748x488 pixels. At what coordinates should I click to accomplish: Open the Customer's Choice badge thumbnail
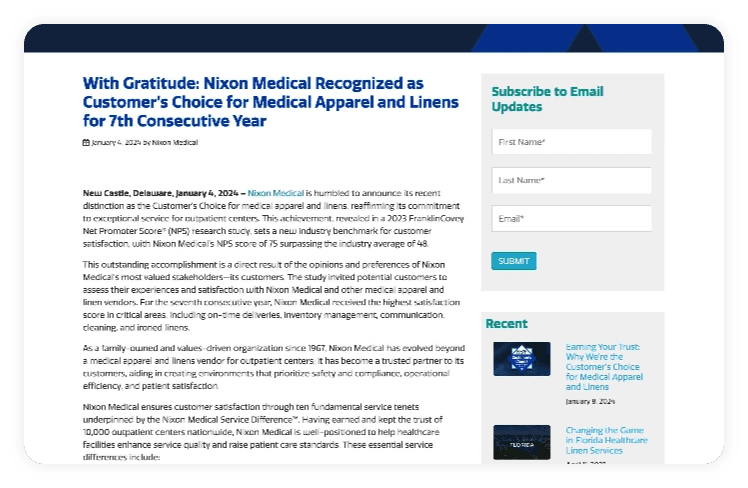click(x=522, y=359)
